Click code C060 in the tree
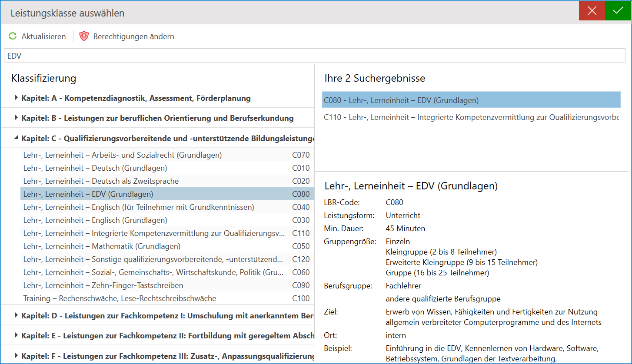This screenshot has height=364, width=632. coord(301,272)
